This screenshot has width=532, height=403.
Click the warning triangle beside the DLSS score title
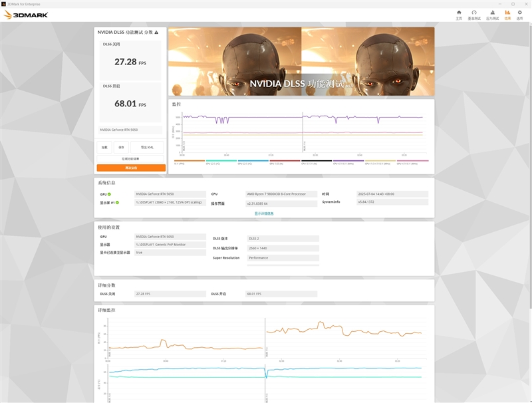156,32
